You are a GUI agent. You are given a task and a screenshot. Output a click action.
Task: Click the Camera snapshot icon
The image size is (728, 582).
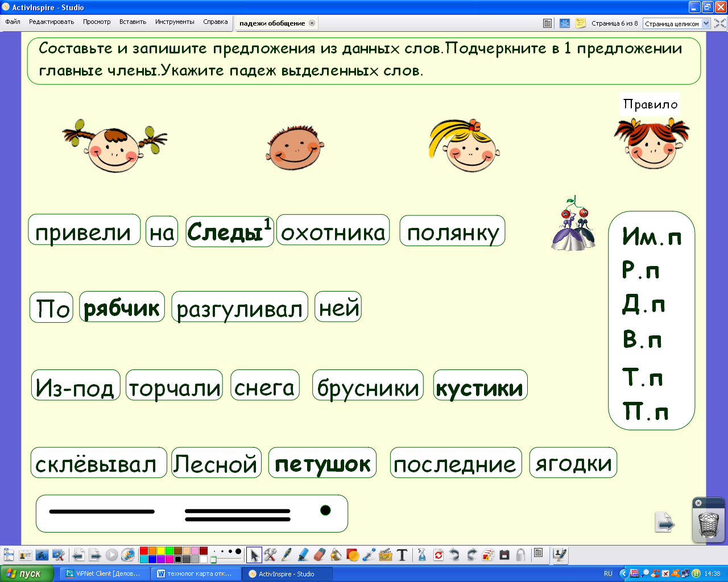(504, 555)
